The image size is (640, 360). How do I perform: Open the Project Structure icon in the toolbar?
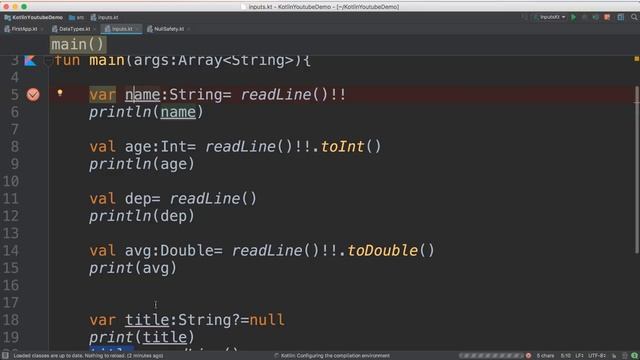coord(621,17)
